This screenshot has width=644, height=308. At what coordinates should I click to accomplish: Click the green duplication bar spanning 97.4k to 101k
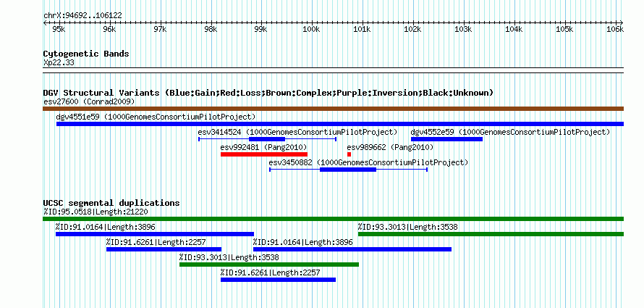(x=269, y=265)
